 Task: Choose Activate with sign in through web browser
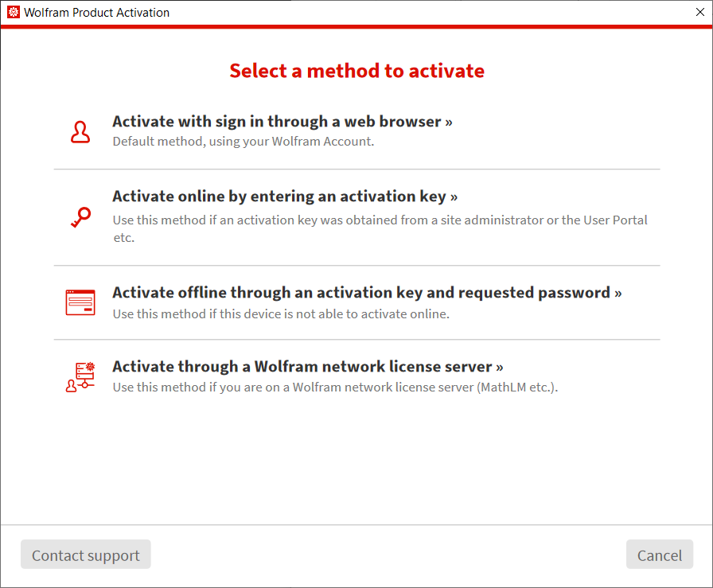pyautogui.click(x=282, y=122)
